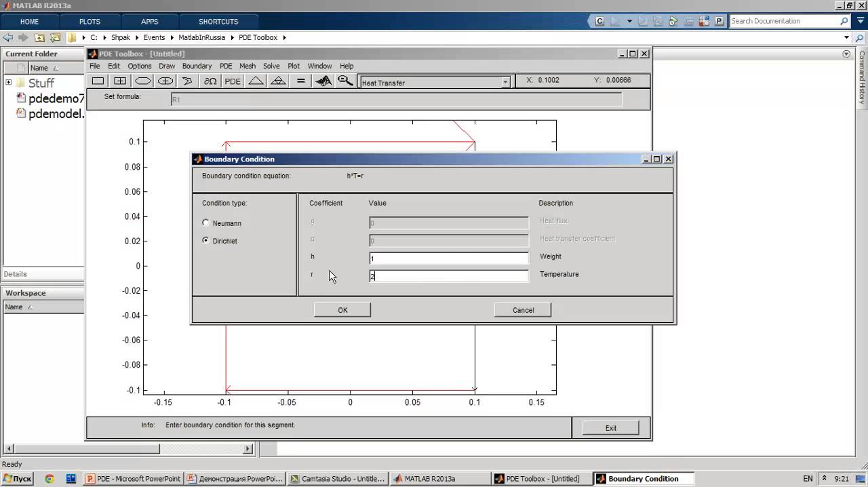The width and height of the screenshot is (868, 487).
Task: Switch to the PLOTS tab
Action: [x=90, y=22]
